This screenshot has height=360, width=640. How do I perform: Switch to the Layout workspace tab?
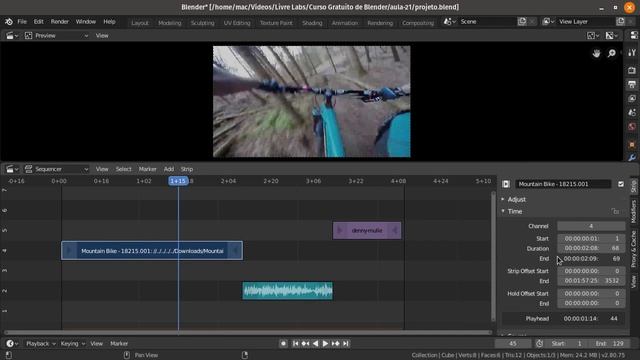(x=140, y=23)
